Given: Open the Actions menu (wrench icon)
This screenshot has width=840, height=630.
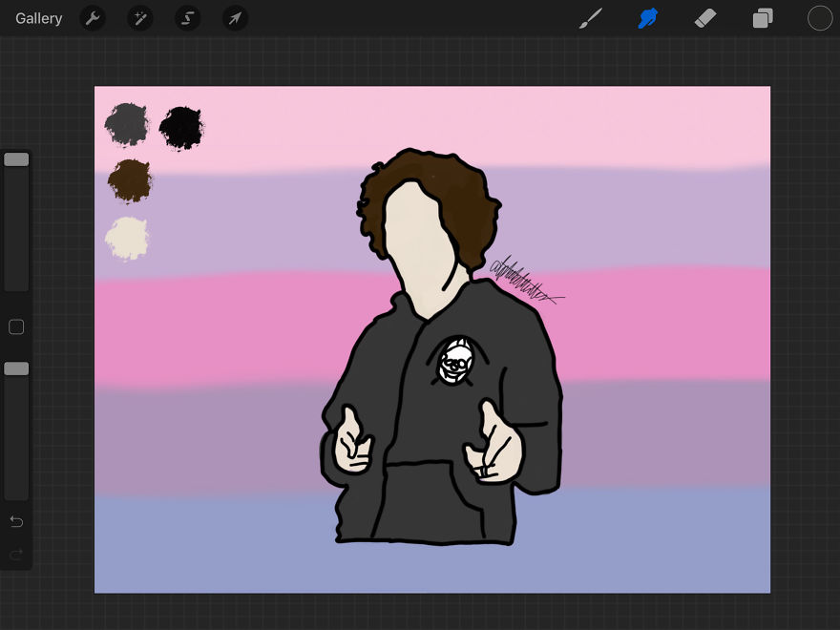Looking at the screenshot, I should point(93,17).
